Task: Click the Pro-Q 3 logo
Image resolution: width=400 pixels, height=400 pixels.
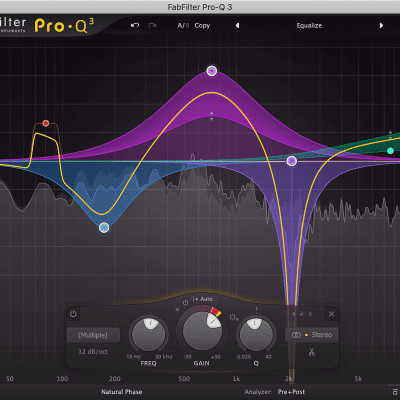Action: coord(64,25)
